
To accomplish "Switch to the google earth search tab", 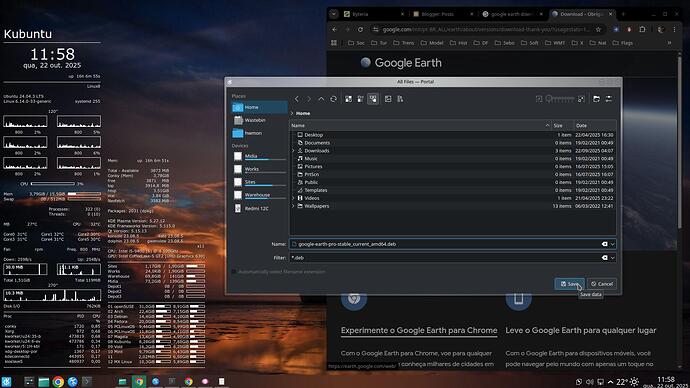I will point(513,14).
